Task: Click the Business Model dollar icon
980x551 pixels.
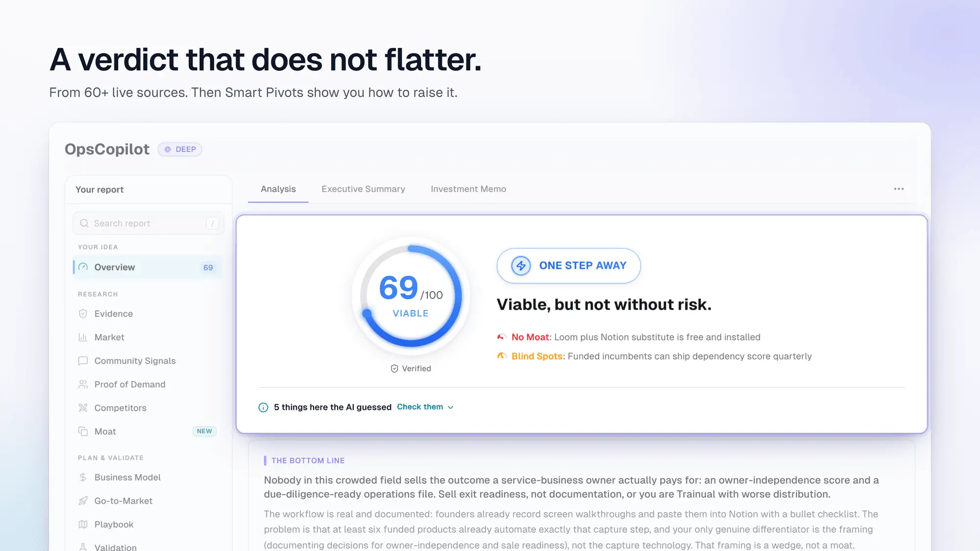Action: point(83,477)
